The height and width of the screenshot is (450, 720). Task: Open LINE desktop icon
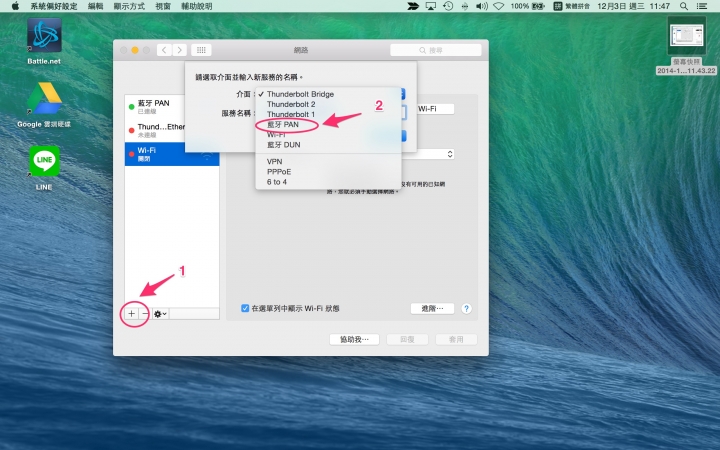[44, 168]
